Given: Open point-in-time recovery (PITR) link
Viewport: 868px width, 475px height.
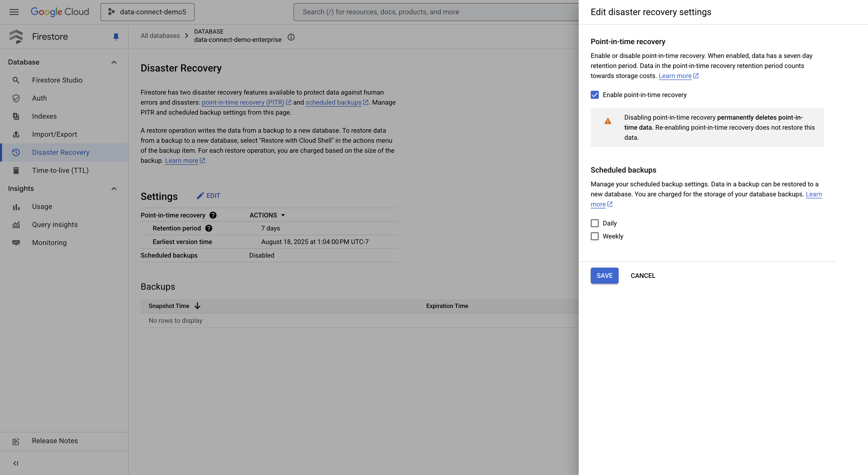Looking at the screenshot, I should [243, 102].
